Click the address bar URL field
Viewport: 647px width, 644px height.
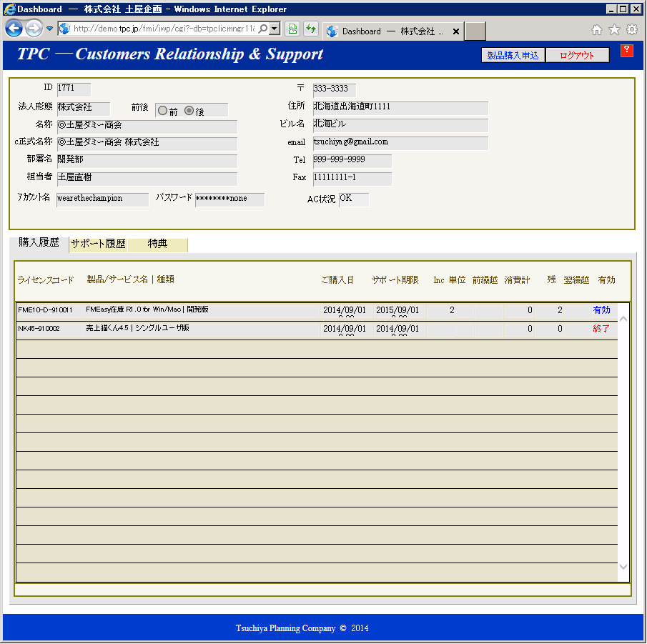(x=164, y=29)
